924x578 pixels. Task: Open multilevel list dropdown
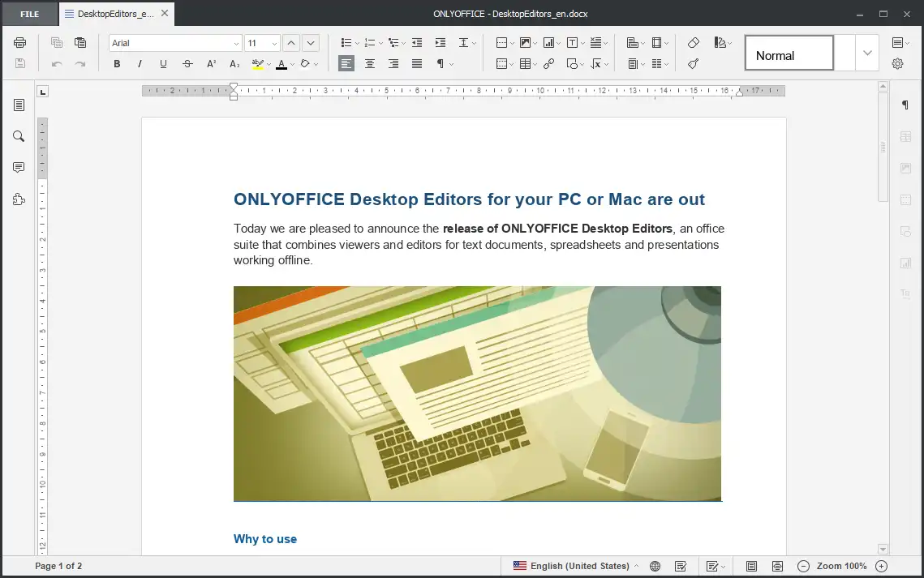tap(403, 43)
